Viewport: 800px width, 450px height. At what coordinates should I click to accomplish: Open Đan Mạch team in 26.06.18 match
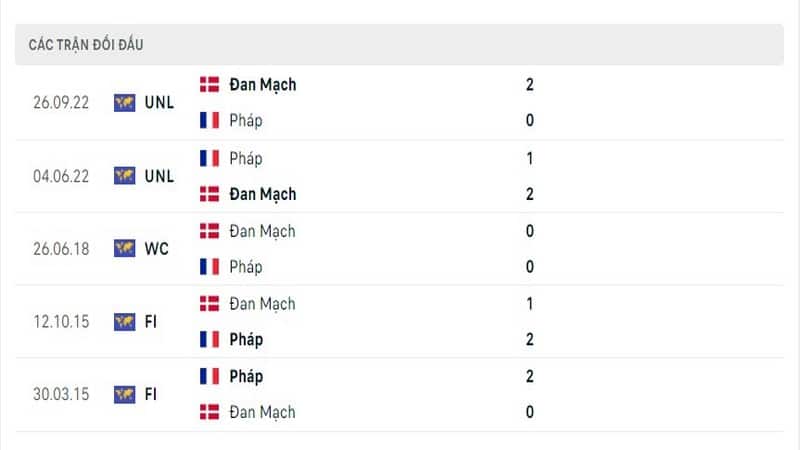[x=262, y=232]
